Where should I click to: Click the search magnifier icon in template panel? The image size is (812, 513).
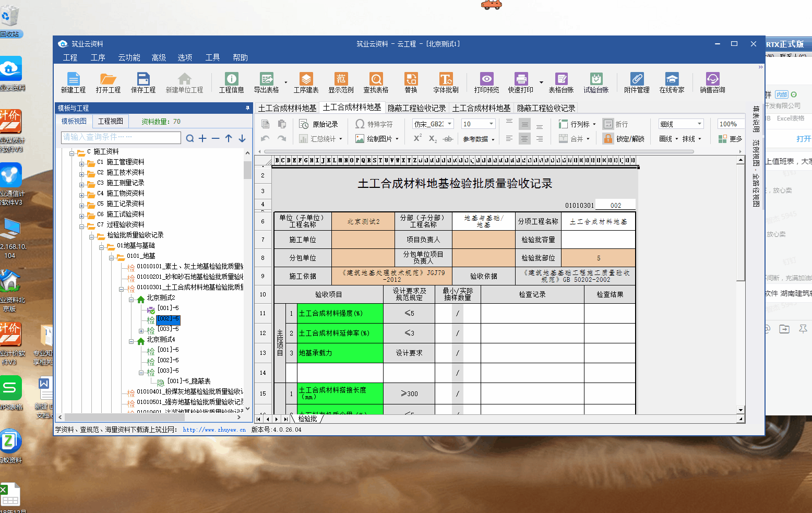click(x=190, y=138)
